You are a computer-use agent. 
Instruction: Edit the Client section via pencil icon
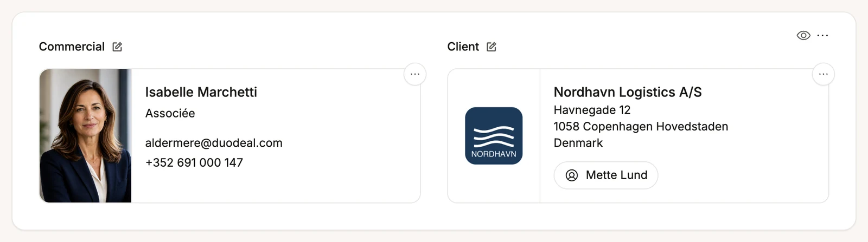[x=492, y=47]
